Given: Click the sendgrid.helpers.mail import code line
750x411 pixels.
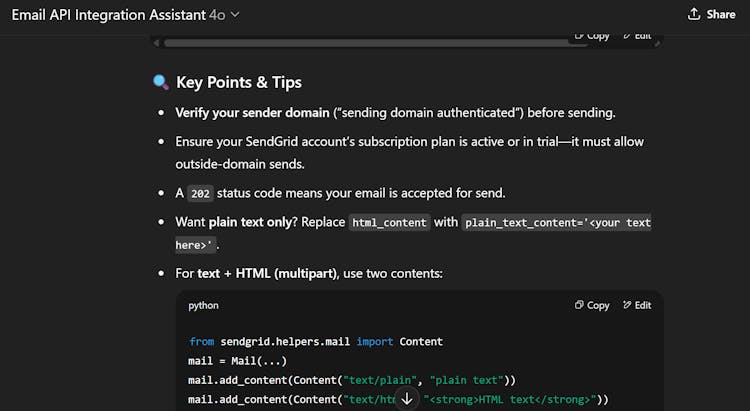Looking at the screenshot, I should 316,341.
